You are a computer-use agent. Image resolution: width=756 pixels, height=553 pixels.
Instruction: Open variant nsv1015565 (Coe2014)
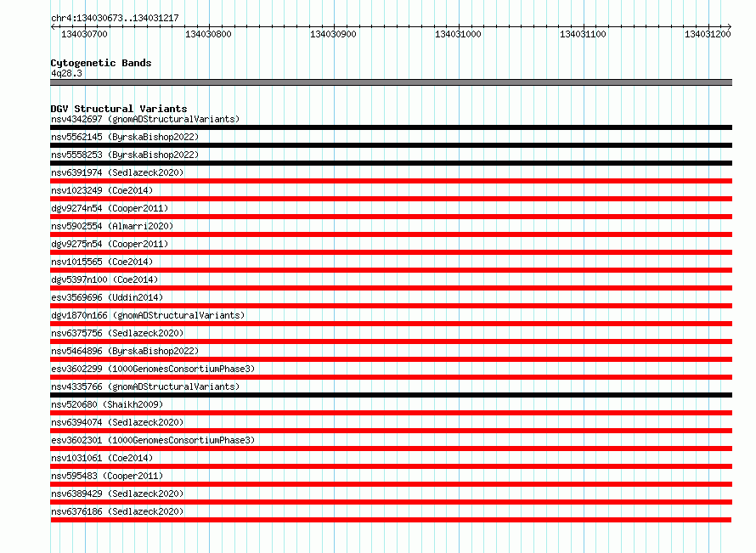coord(102,262)
